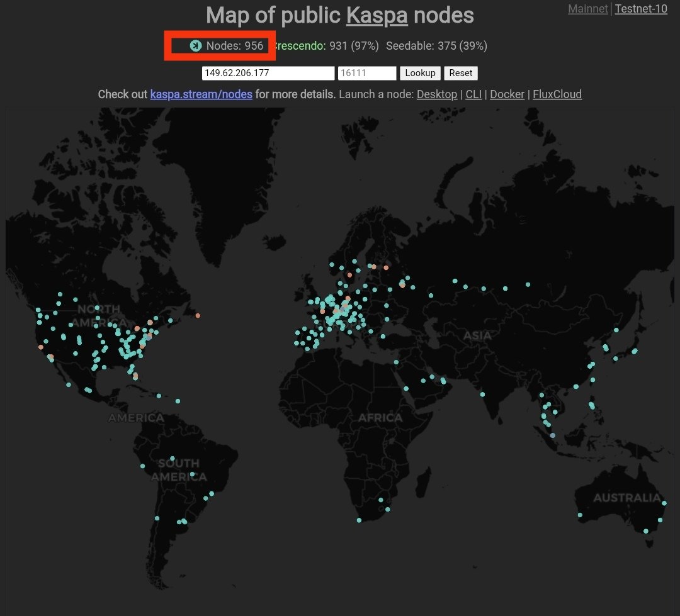Focus the IP address field 149.62.206.177
This screenshot has height=616, width=680.
[x=268, y=73]
